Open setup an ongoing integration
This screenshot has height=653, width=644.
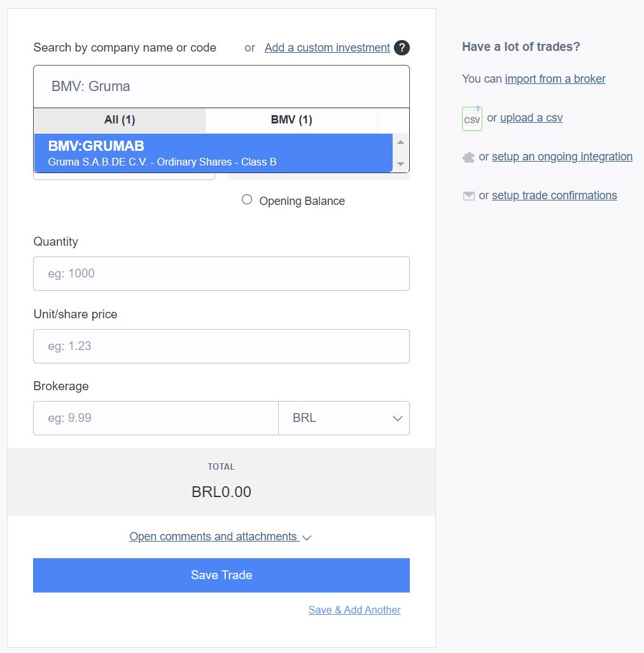[562, 157]
